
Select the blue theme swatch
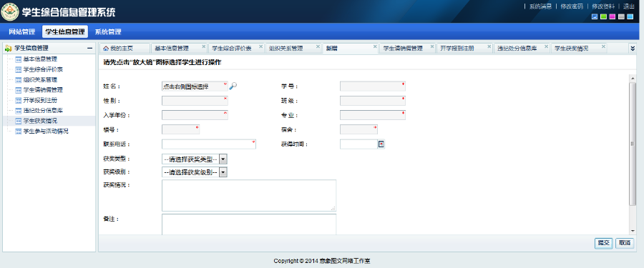[595, 16]
